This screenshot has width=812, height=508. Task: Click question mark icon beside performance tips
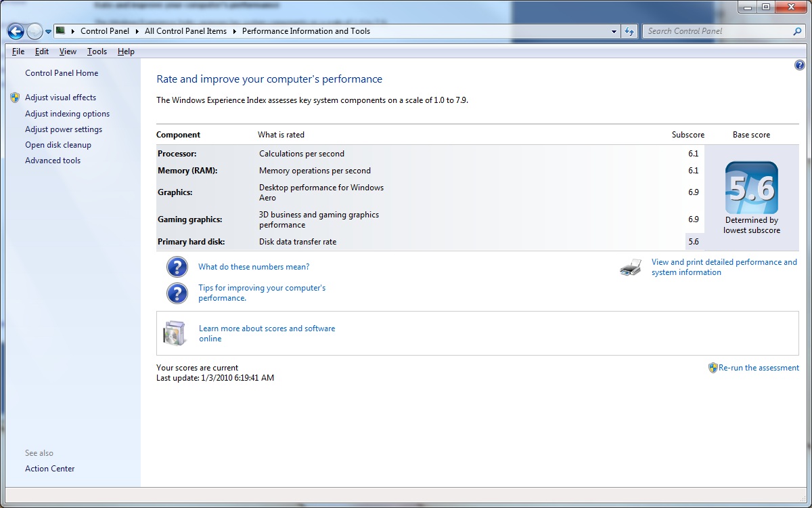(177, 293)
